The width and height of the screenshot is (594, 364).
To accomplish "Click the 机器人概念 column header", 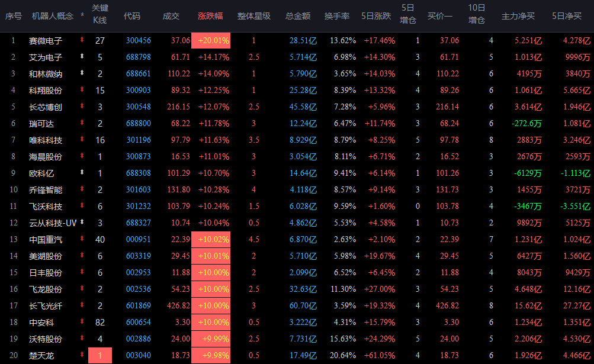I will pyautogui.click(x=53, y=16).
